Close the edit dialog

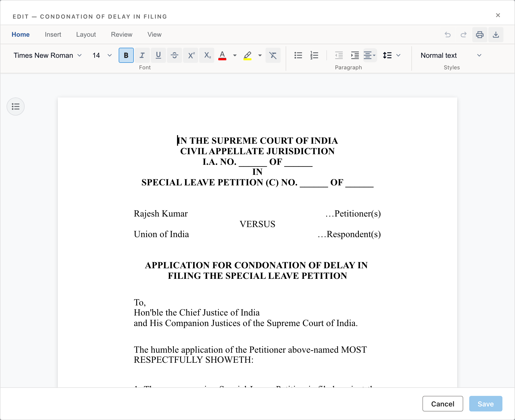pyautogui.click(x=498, y=15)
